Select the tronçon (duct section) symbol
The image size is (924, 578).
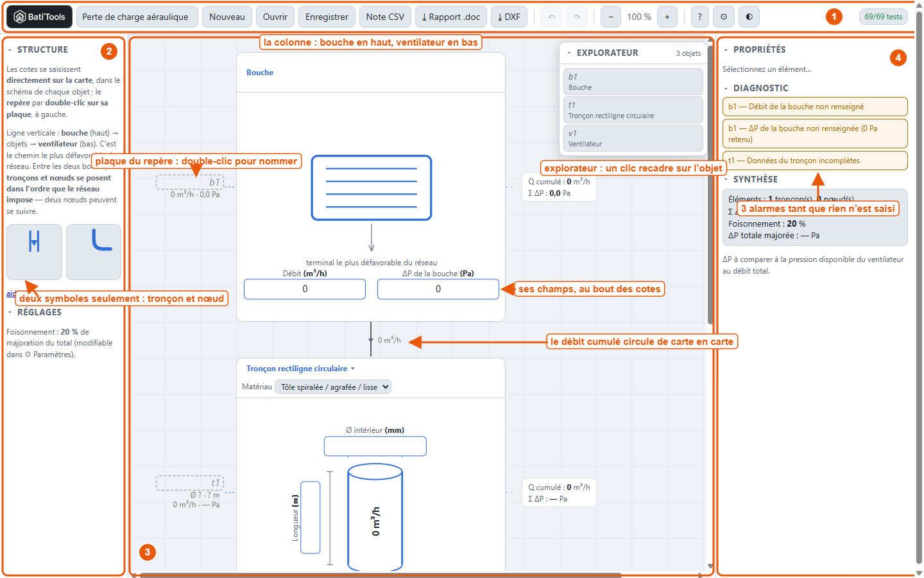(35, 252)
